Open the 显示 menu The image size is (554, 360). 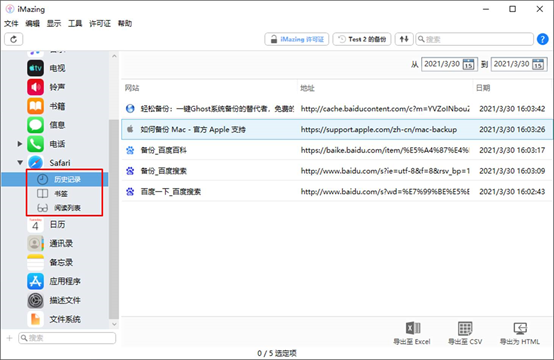tap(54, 23)
